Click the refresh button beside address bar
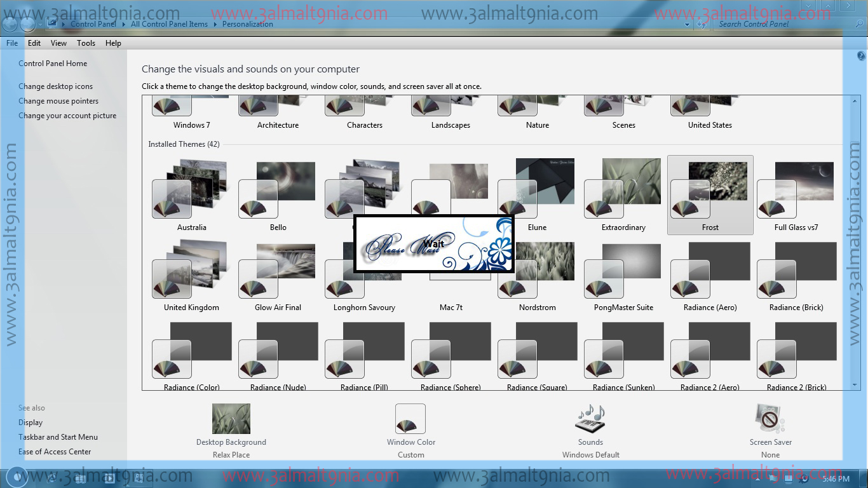Screen dimensions: 868x488 pos(701,25)
